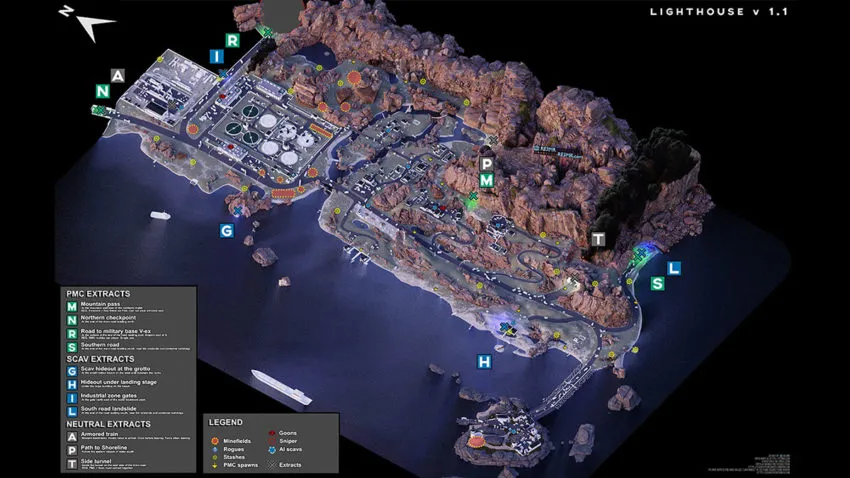The width and height of the screenshot is (850, 478).
Task: Click the "Rogues" legend text
Action: (x=234, y=449)
